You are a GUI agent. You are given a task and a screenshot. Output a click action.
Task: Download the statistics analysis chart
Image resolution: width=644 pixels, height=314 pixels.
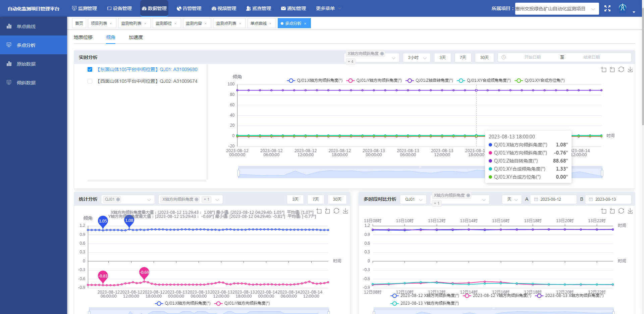[x=345, y=211]
